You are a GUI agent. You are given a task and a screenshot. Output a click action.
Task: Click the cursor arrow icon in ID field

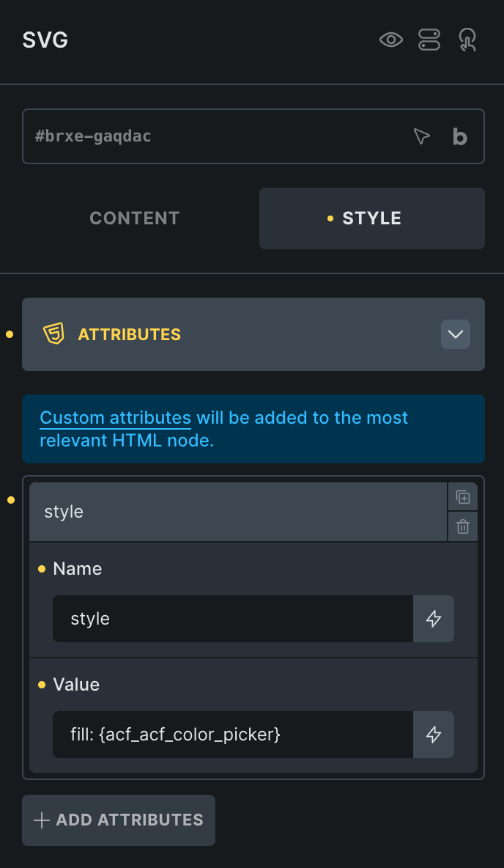coord(421,136)
